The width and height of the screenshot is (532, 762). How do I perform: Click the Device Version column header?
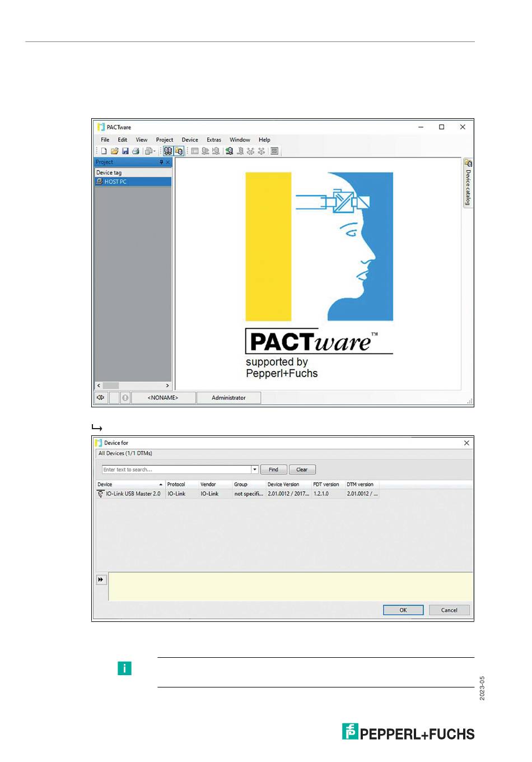pos(288,485)
